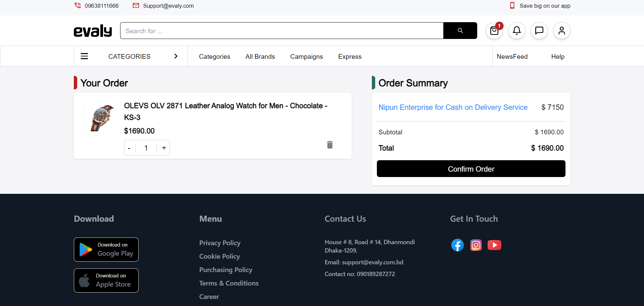Open Campaigns nav item
Image resolution: width=644 pixels, height=306 pixels.
click(x=306, y=56)
